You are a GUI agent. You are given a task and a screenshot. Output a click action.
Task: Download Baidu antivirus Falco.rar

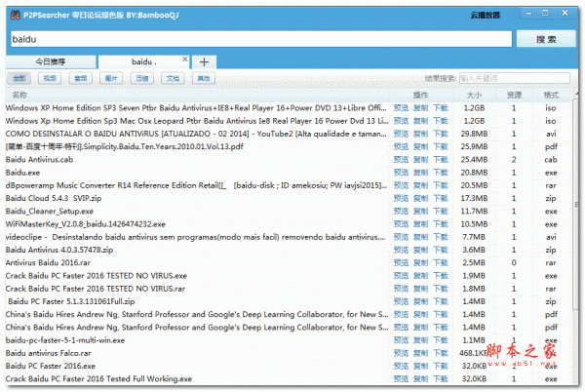[441, 353]
